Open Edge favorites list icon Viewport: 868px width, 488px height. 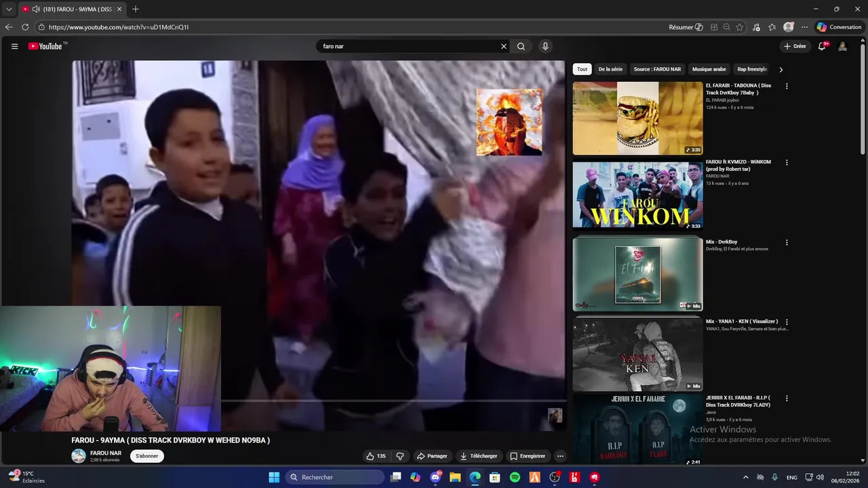coord(772,27)
